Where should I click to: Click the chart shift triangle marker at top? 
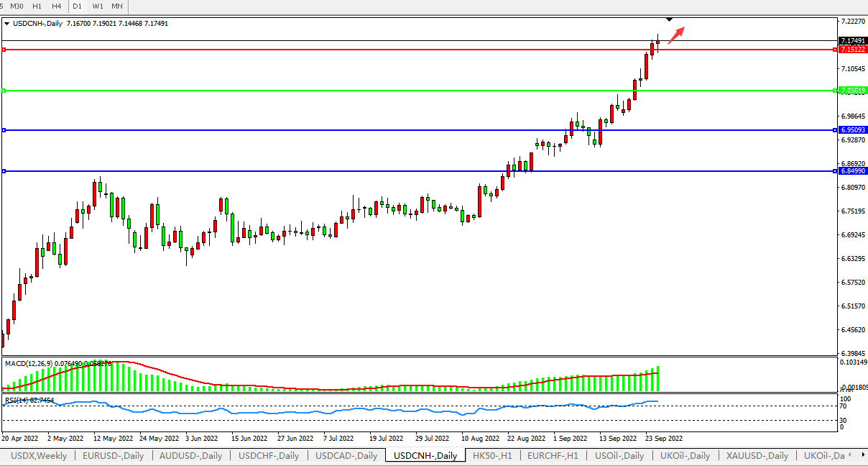[670, 18]
